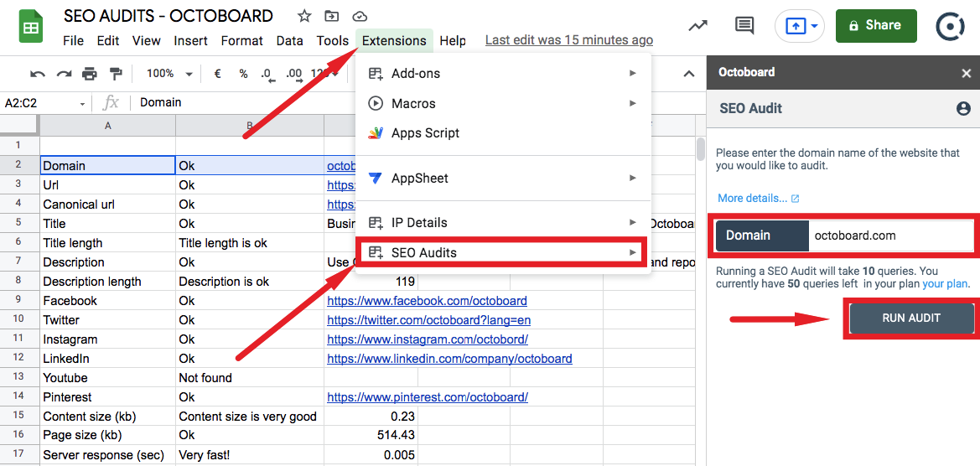Click the your plan link
The height and width of the screenshot is (466, 980).
[x=946, y=284]
